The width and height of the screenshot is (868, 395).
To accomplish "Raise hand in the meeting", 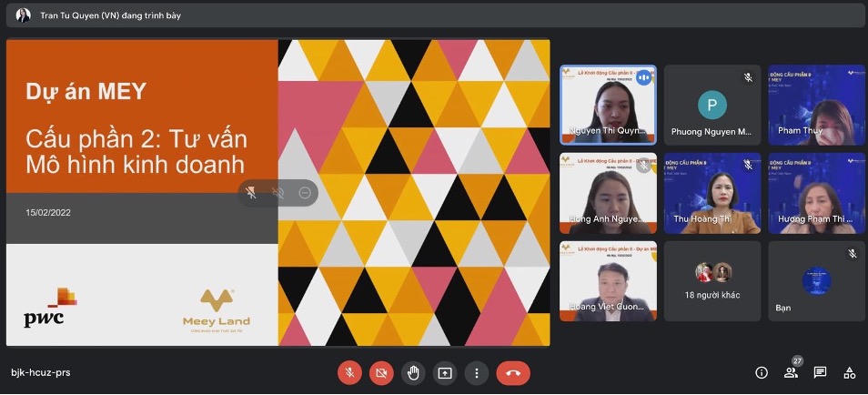I will click(x=413, y=372).
